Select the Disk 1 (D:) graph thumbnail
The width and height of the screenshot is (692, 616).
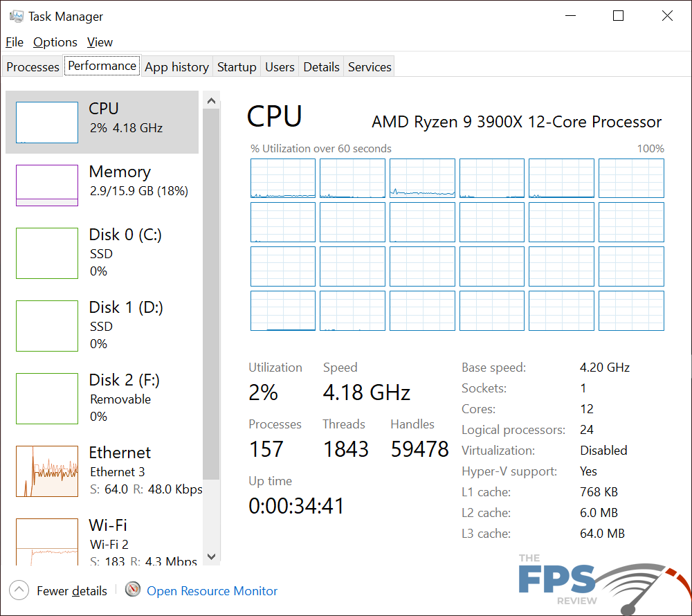pos(47,326)
